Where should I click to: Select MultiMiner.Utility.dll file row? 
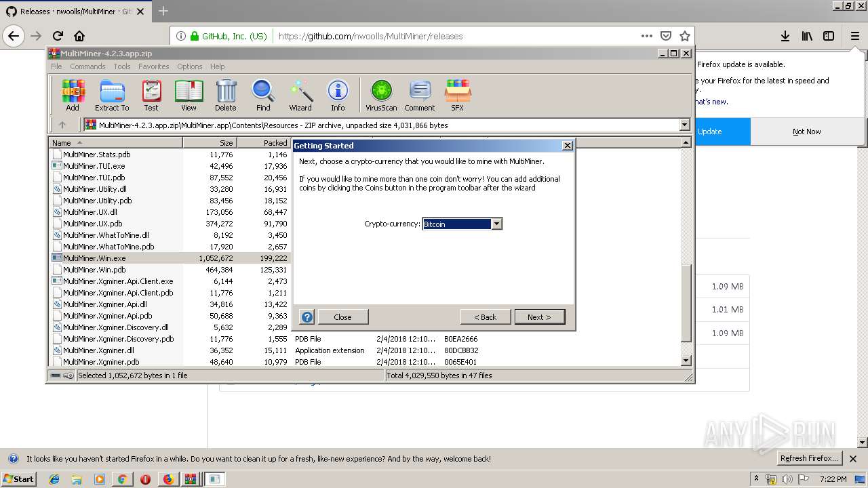(x=170, y=189)
